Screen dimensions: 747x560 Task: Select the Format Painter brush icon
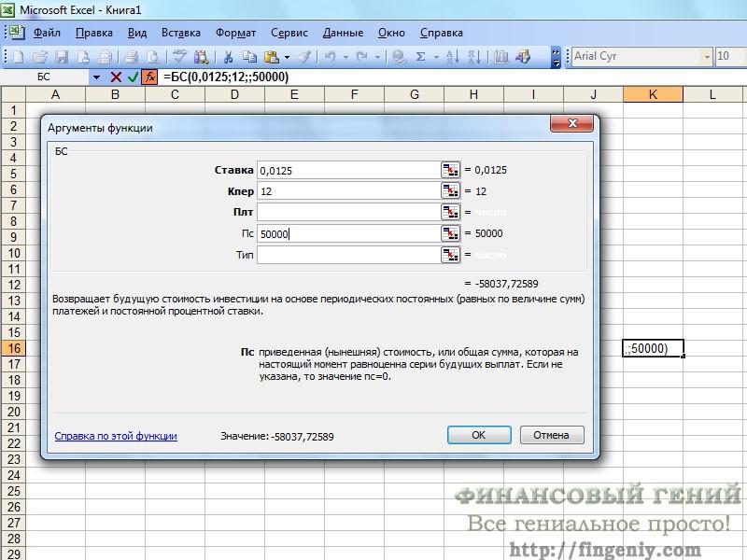(x=305, y=57)
